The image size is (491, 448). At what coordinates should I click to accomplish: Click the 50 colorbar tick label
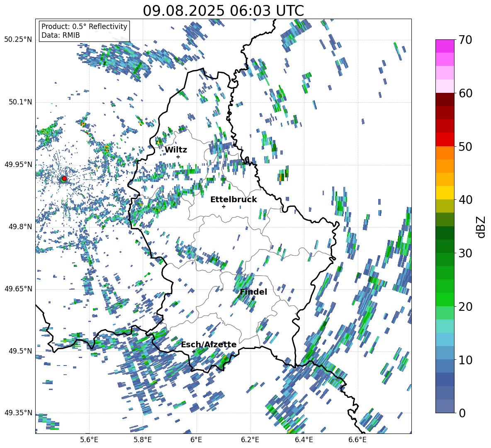click(465, 147)
